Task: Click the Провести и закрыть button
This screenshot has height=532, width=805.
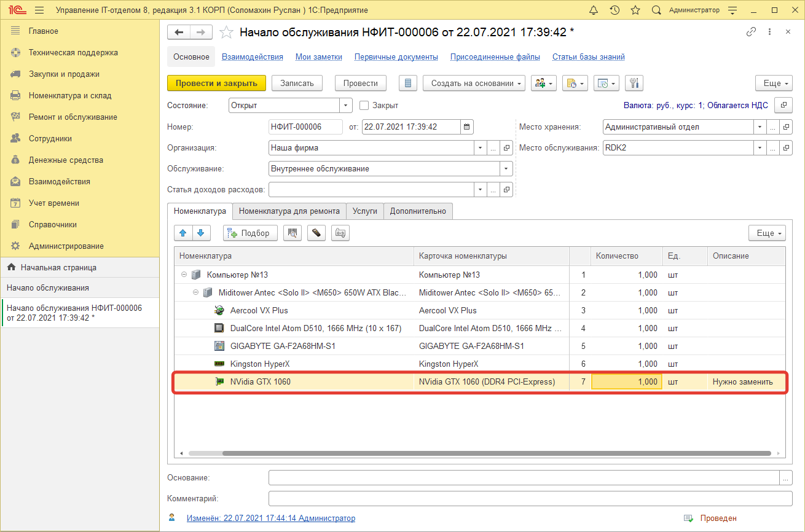Action: point(216,83)
